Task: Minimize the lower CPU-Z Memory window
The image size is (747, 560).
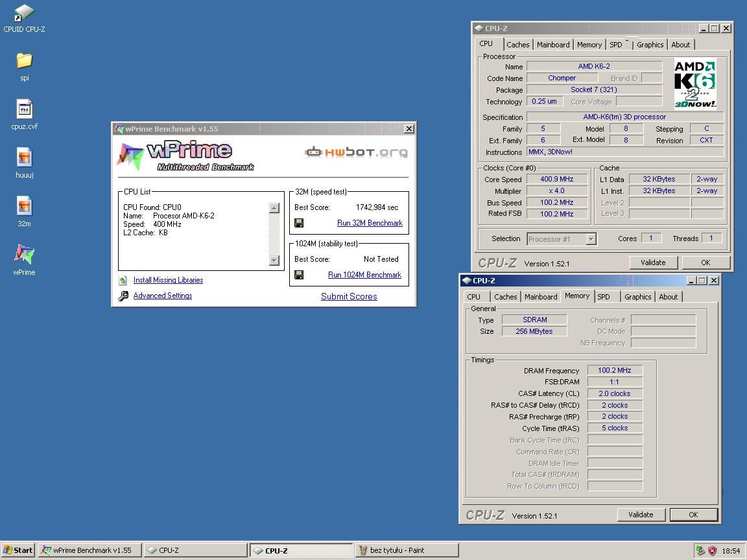Action: click(x=691, y=281)
